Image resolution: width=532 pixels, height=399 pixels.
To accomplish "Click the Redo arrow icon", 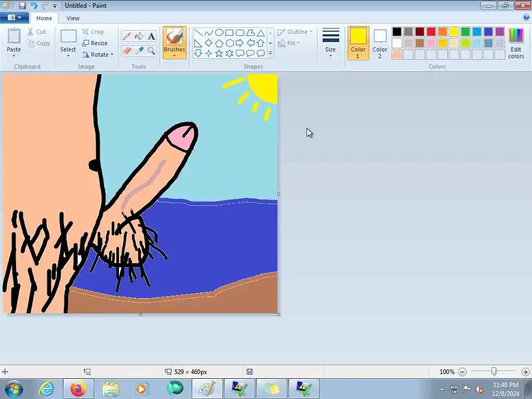I will (45, 5).
